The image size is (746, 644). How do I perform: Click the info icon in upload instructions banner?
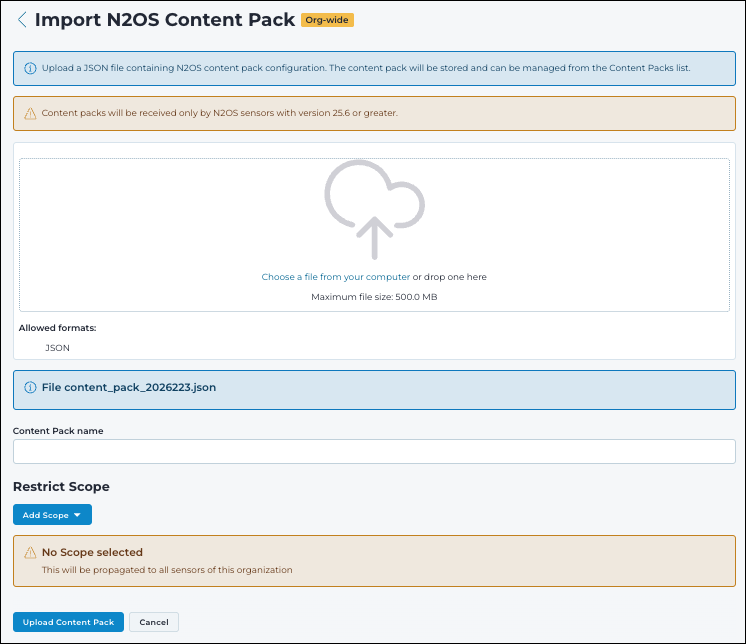(x=30, y=68)
